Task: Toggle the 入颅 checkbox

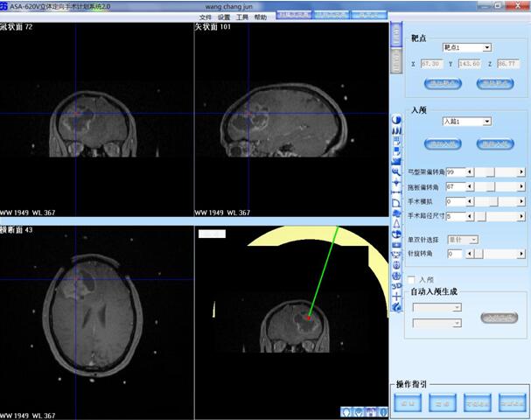Action: point(412,279)
